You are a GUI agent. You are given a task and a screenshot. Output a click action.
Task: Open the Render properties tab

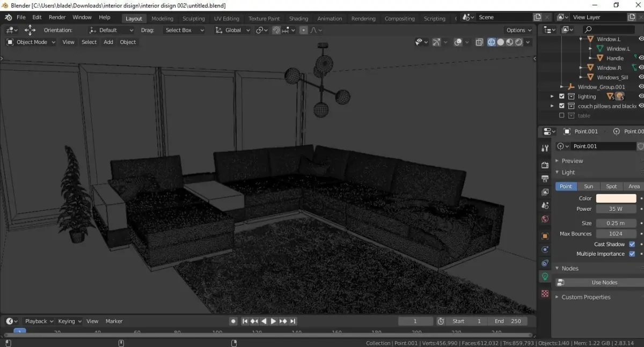pyautogui.click(x=545, y=165)
